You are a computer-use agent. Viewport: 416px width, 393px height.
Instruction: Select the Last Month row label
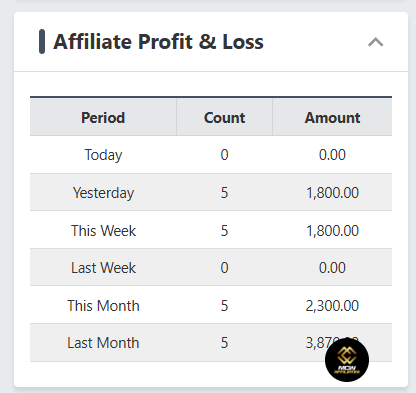point(103,343)
